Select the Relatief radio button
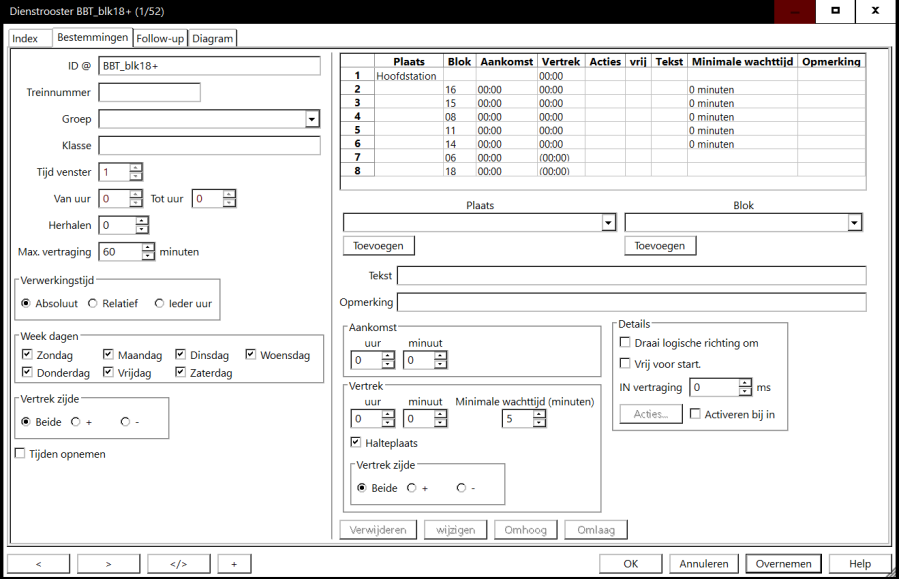 click(93, 303)
